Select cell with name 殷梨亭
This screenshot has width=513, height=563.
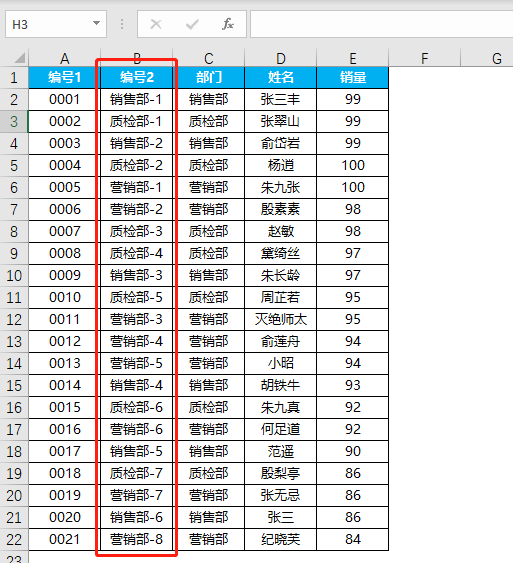[281, 474]
